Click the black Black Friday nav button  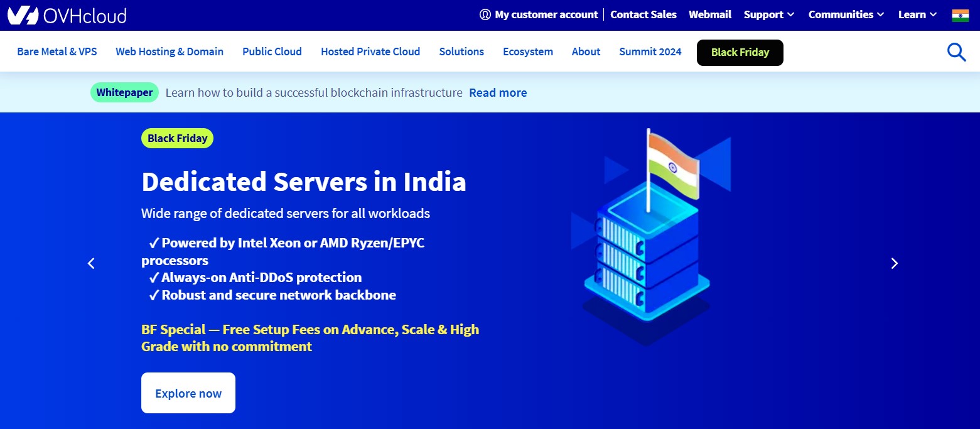(740, 53)
